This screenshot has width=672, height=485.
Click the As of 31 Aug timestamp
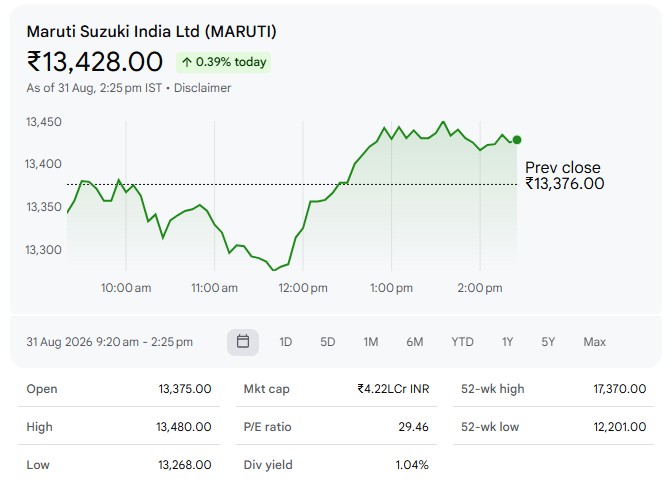click(x=94, y=88)
